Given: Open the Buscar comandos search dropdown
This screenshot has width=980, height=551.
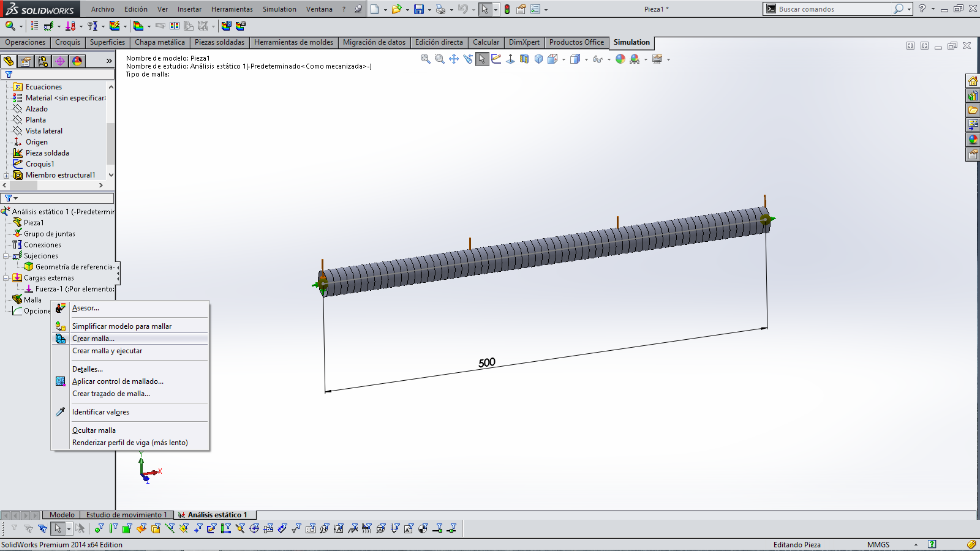Looking at the screenshot, I should tap(909, 9).
